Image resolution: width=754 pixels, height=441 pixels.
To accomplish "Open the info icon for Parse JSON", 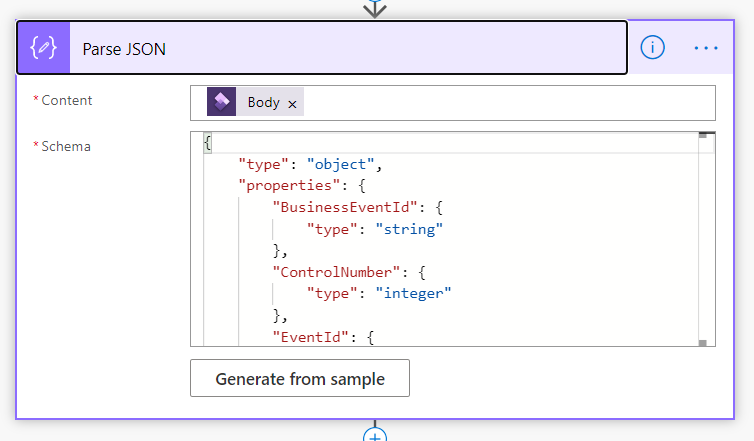I will click(652, 48).
